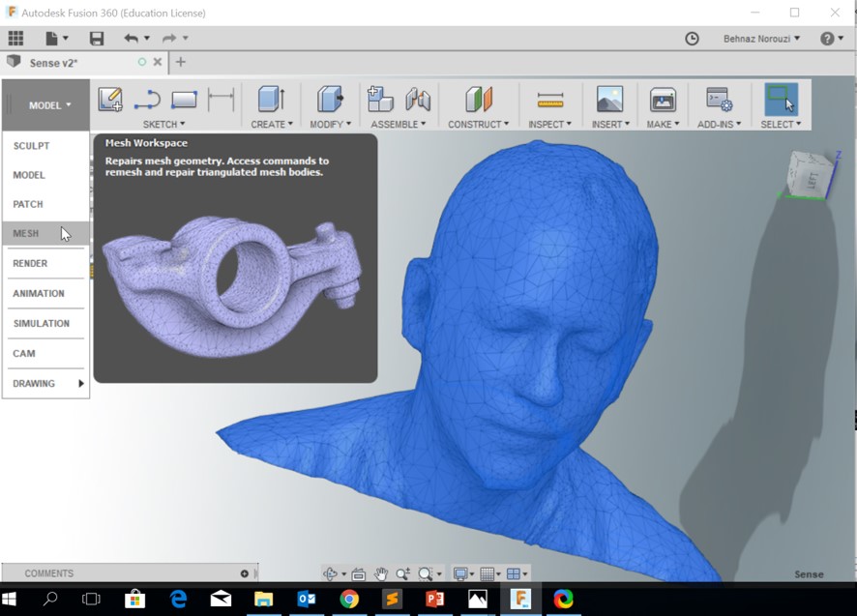
Task: Expand the INSERT dropdown menu
Action: [x=610, y=124]
